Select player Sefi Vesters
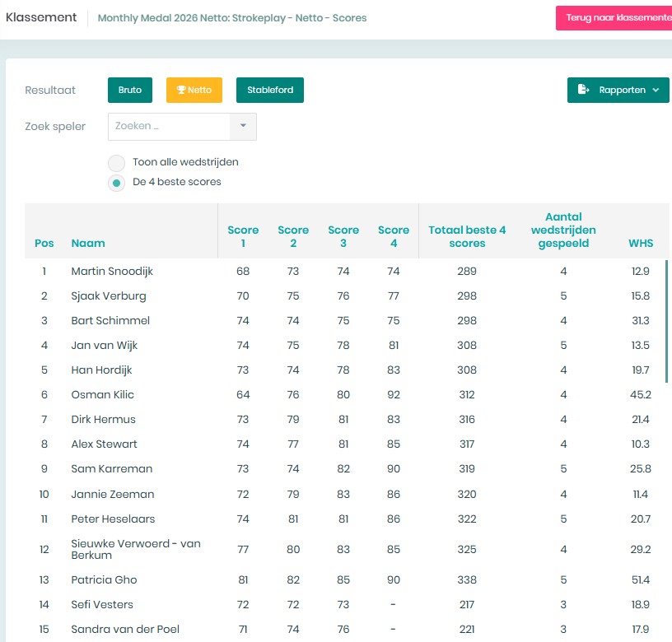This screenshot has width=672, height=642. coord(102,605)
